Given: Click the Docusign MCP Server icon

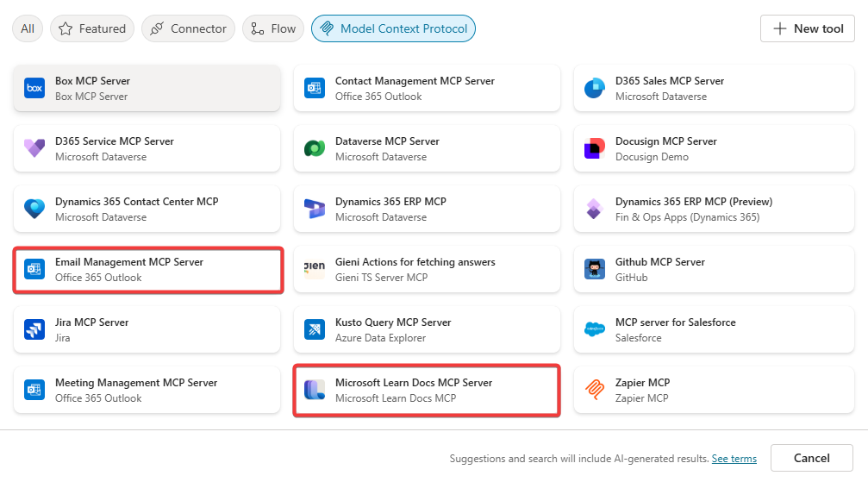Looking at the screenshot, I should pos(595,148).
